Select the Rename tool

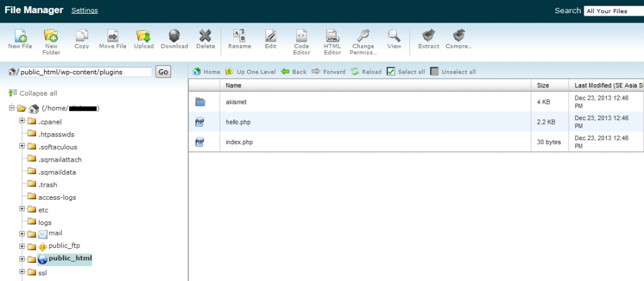pyautogui.click(x=240, y=40)
